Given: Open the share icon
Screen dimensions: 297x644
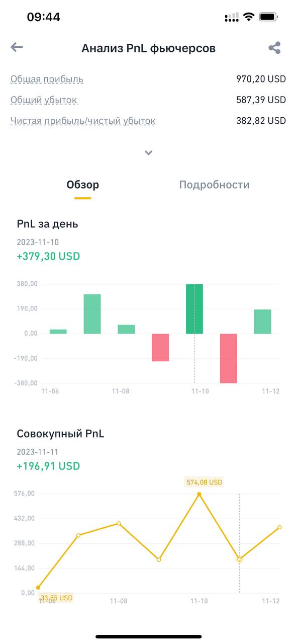Looking at the screenshot, I should click(274, 48).
